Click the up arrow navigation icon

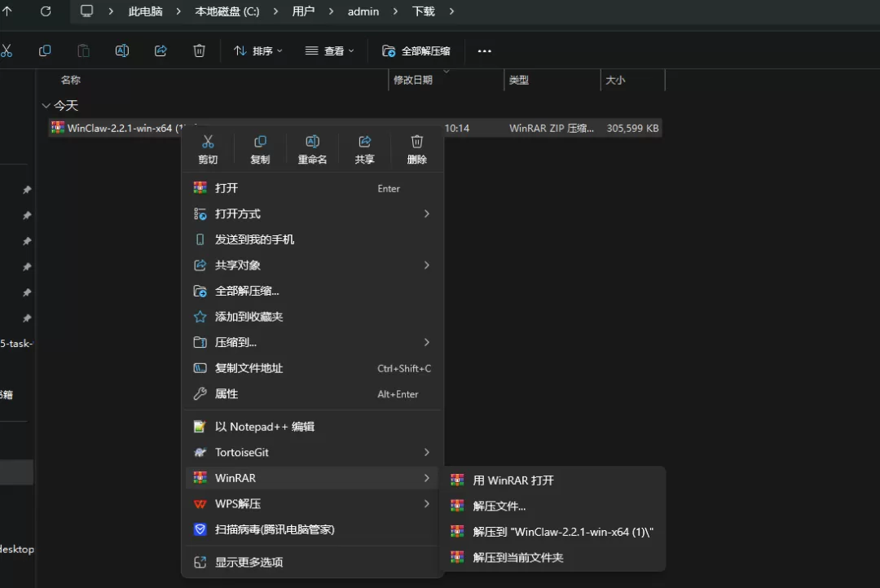tap(7, 11)
